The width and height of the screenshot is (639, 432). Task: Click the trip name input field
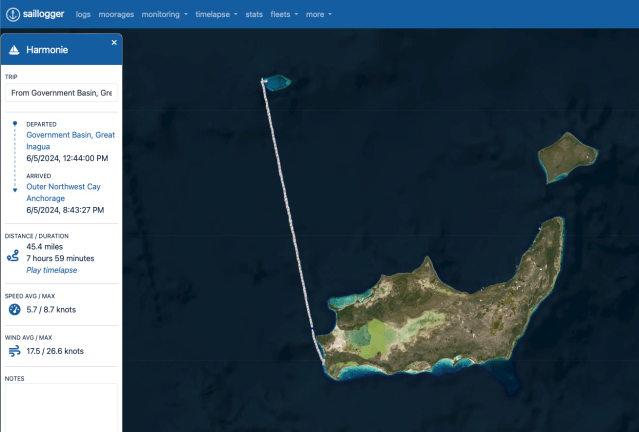click(x=61, y=93)
